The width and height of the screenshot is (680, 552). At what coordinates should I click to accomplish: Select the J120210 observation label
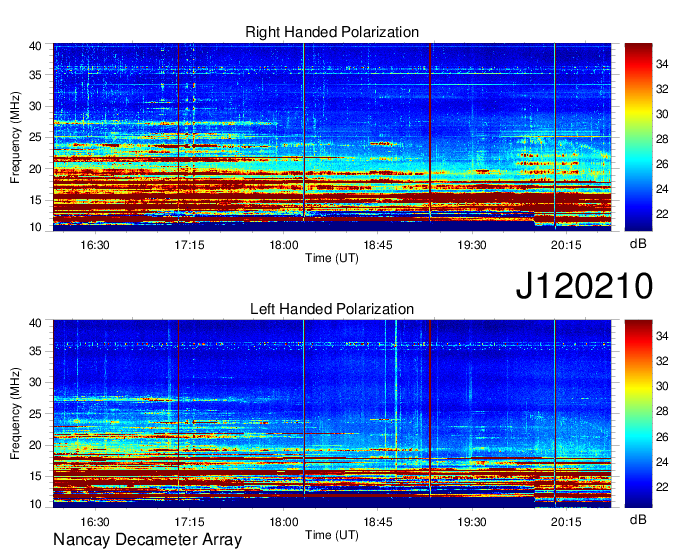click(584, 286)
